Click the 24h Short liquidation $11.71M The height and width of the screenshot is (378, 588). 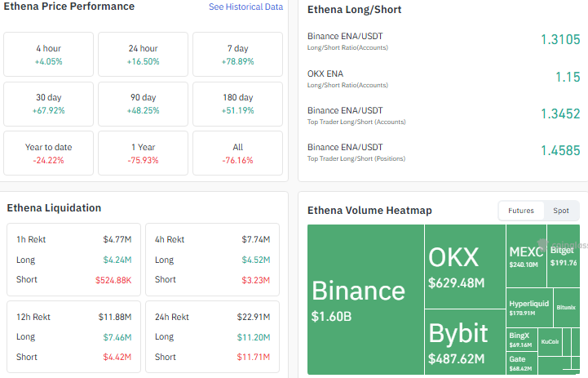pos(254,357)
